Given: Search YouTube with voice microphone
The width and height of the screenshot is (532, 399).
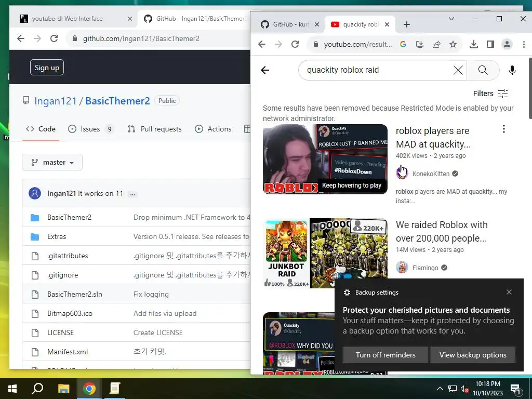Looking at the screenshot, I should 512,70.
